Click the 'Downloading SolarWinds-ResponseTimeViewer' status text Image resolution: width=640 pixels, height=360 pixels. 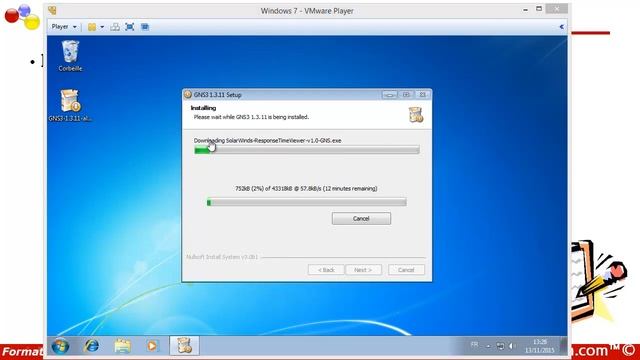[x=267, y=140]
